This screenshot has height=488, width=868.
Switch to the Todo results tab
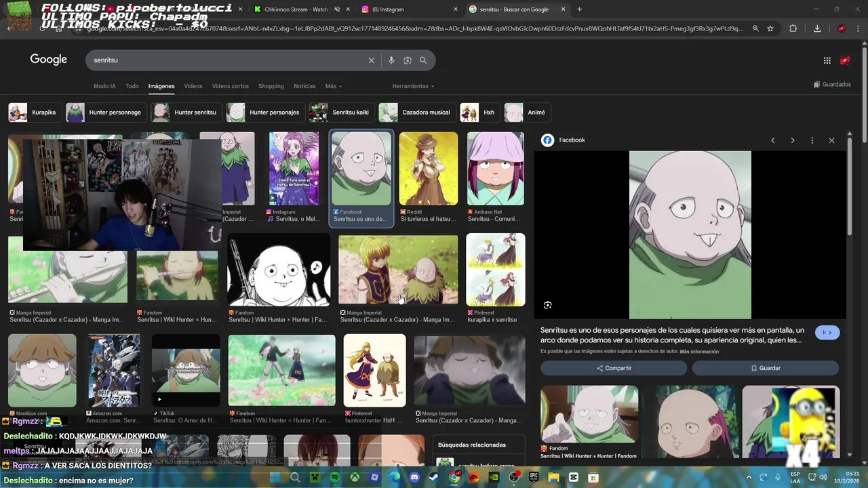(132, 86)
